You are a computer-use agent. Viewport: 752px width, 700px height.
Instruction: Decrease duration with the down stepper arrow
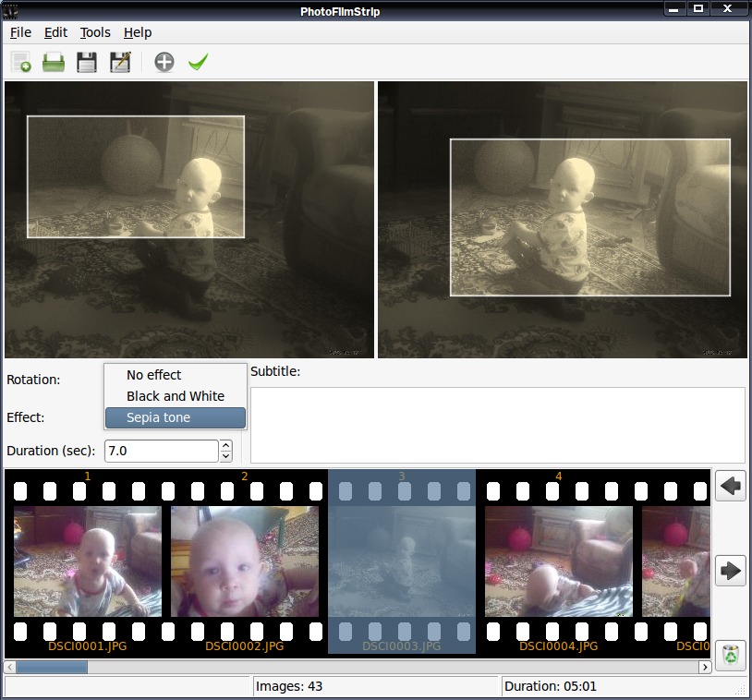coord(226,456)
